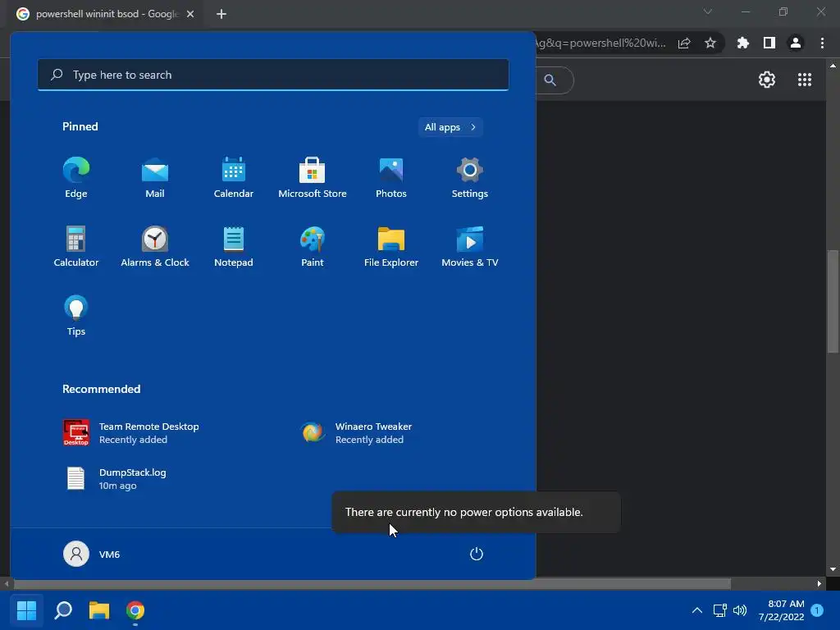Click the Windows Start button on taskbar
Viewport: 840px width, 630px height.
click(x=27, y=610)
